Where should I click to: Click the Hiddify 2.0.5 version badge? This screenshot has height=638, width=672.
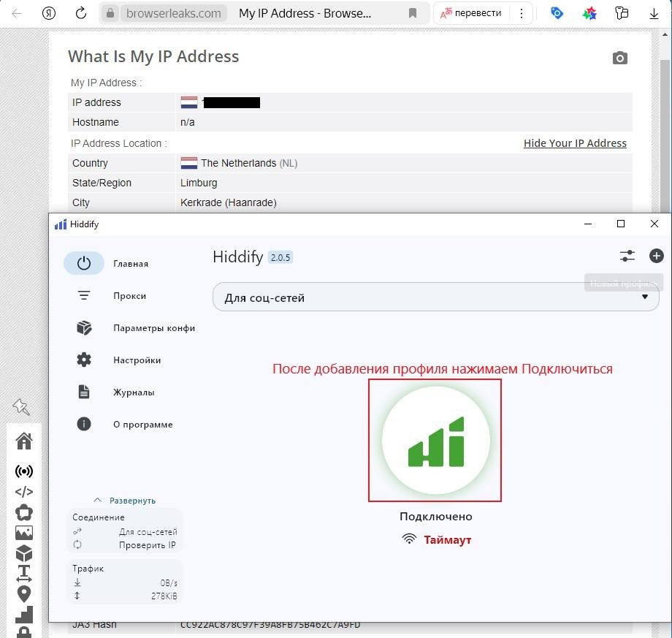[280, 257]
